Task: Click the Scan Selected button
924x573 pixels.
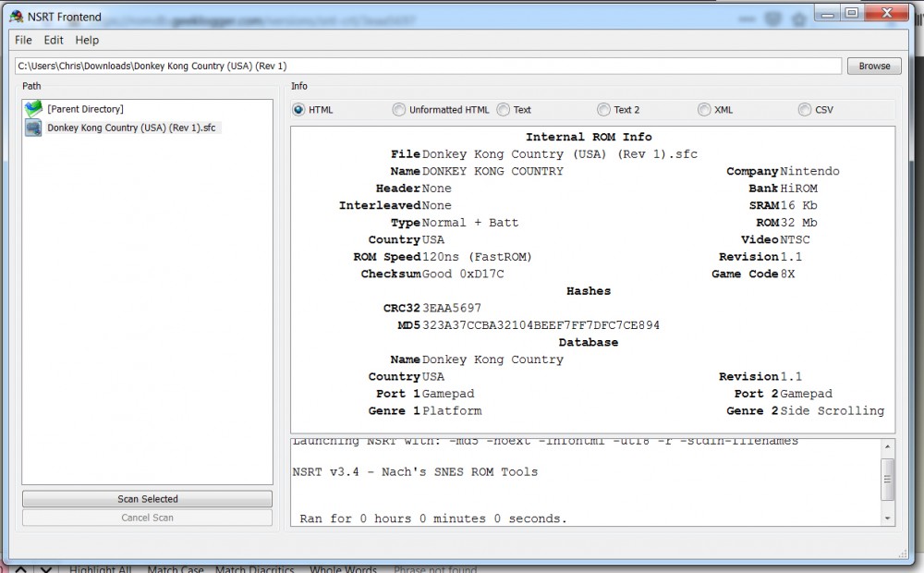Action: pos(147,499)
